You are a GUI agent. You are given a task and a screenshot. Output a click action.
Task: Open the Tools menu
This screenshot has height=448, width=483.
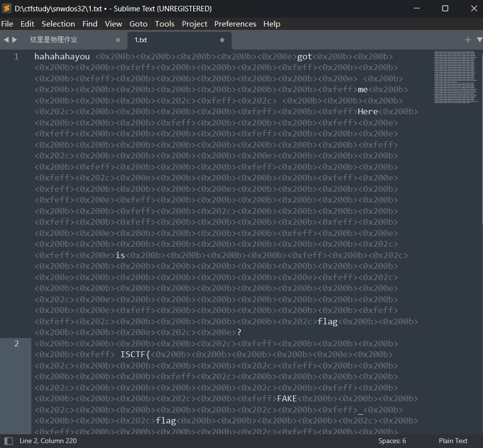(164, 24)
